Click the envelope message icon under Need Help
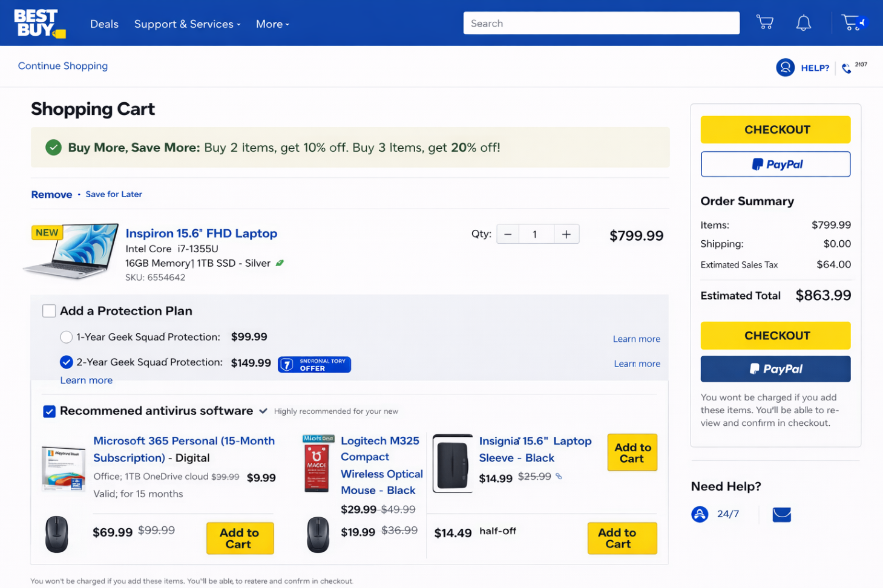Screen dimensions: 883x588 (x=781, y=515)
